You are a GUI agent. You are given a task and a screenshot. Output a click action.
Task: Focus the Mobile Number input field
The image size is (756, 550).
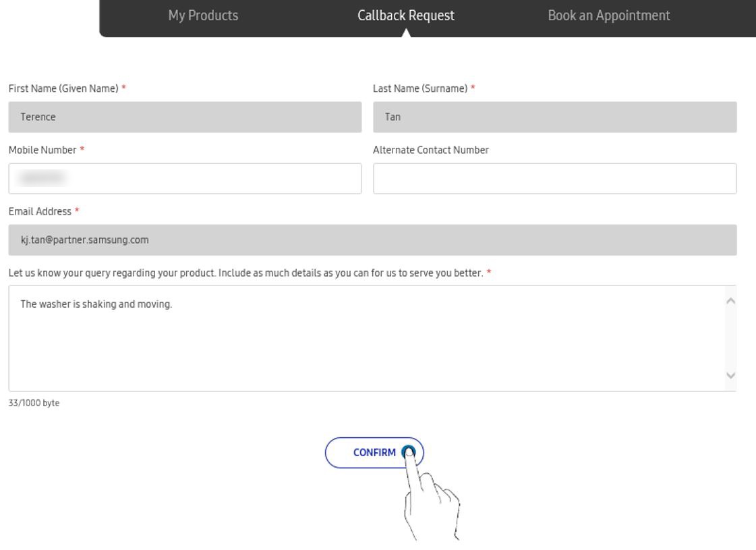click(185, 179)
